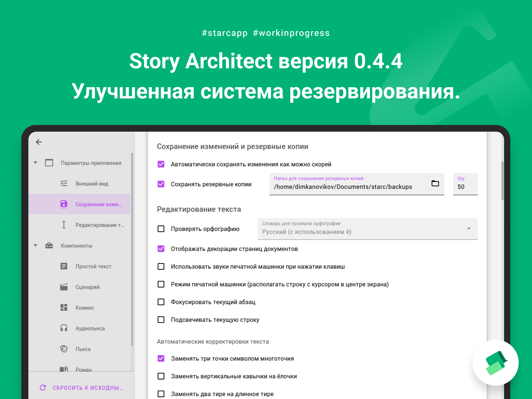The width and height of the screenshot is (532, 399).
Task: Click the toolbox icon beside Компоненты
Action: [x=49, y=246]
